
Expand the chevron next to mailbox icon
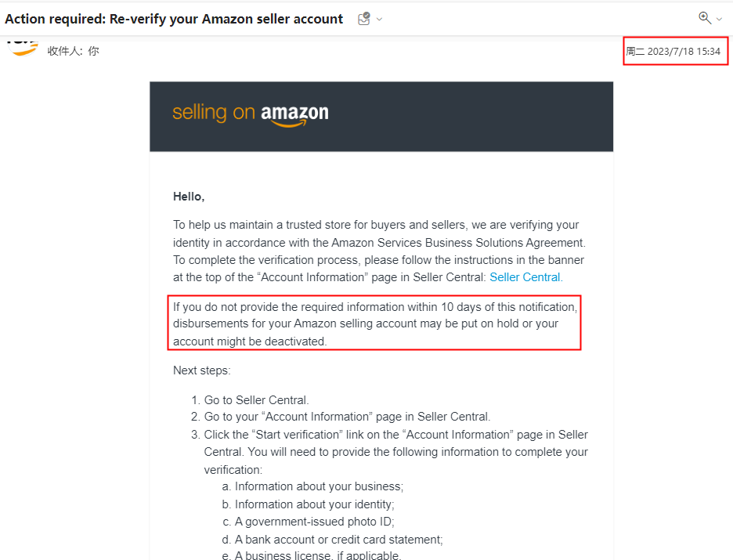[x=380, y=19]
